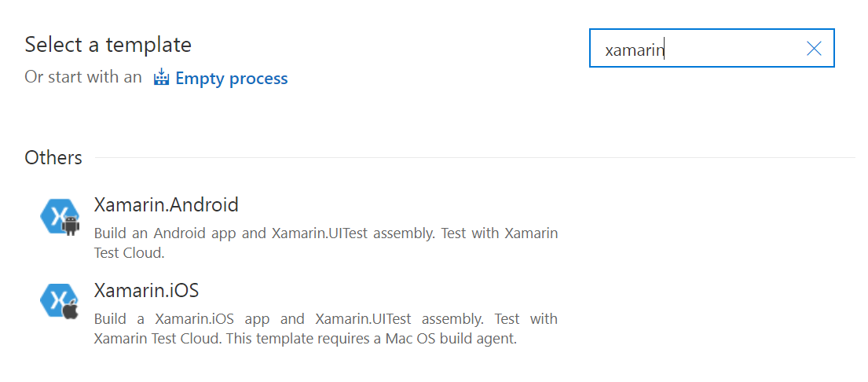868x382 pixels.
Task: Click 'Test Cloud.' line under Xamarin.Android
Action: click(130, 253)
